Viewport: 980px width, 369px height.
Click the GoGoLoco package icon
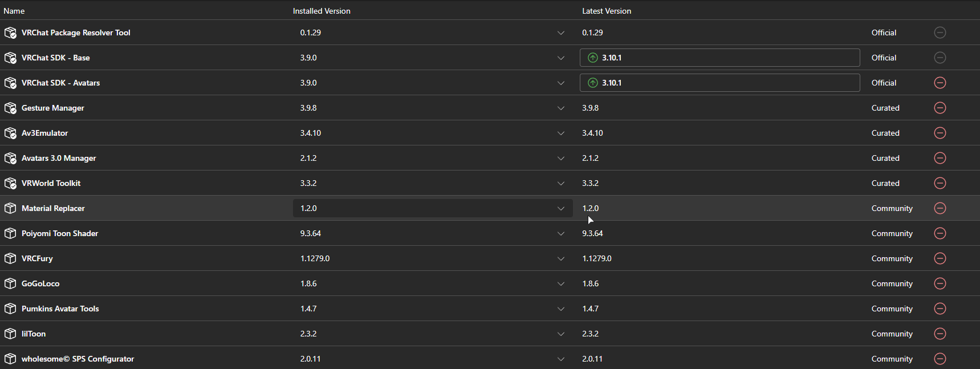click(x=10, y=283)
